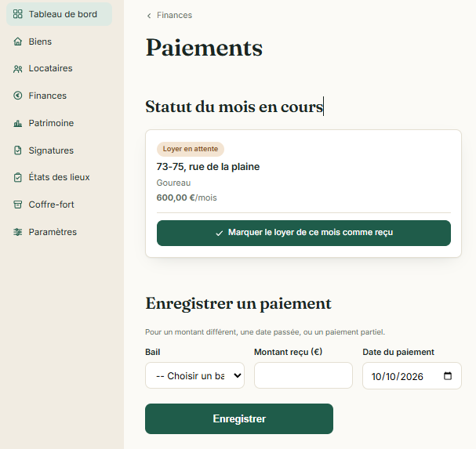Click the back chevron beside Finances
The width and height of the screenshot is (476, 449).
149,16
